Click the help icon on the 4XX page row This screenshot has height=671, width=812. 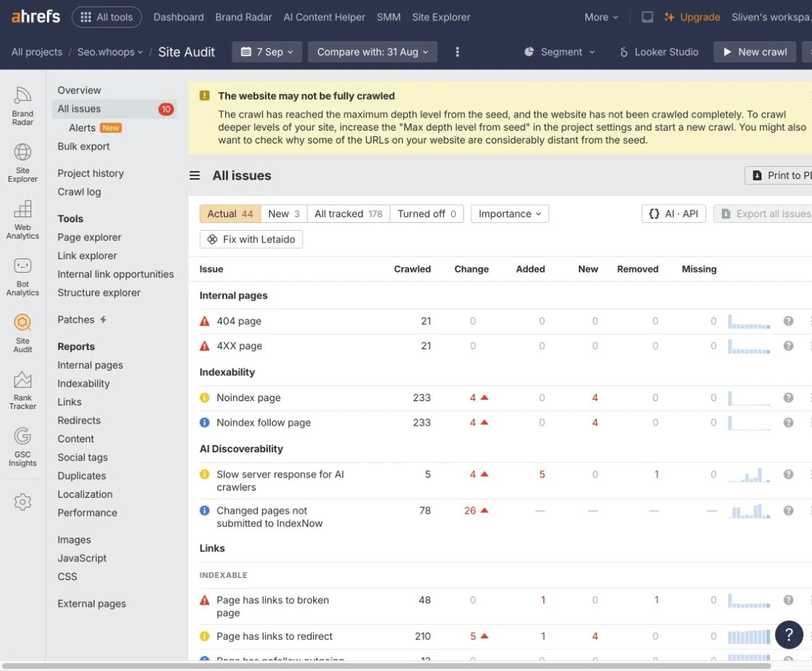pyautogui.click(x=788, y=346)
